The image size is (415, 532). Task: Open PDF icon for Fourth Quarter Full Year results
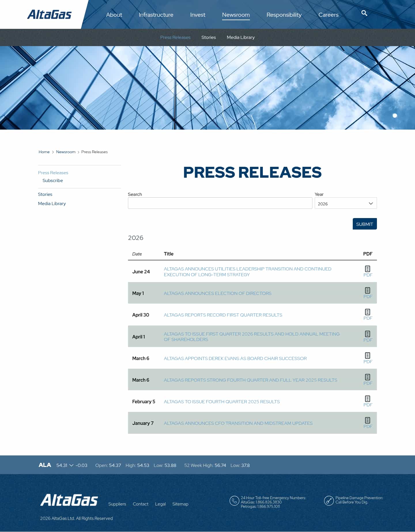[x=367, y=377]
